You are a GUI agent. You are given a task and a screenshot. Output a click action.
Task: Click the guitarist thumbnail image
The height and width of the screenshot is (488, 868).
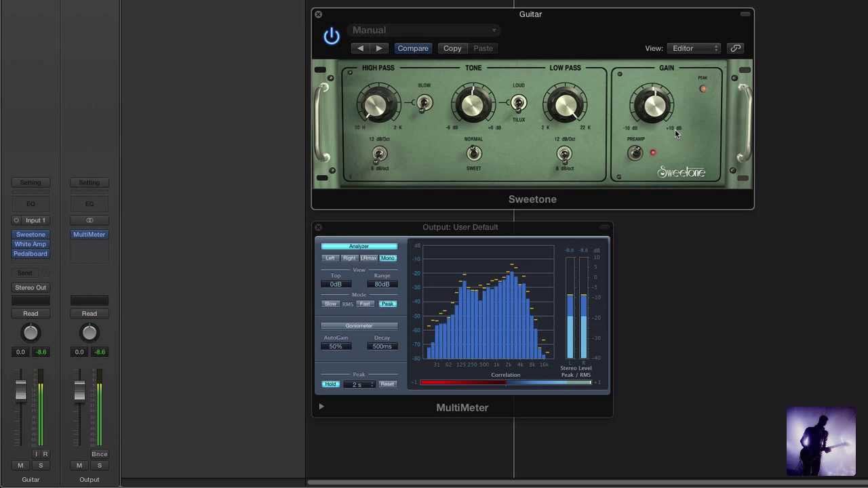(821, 442)
